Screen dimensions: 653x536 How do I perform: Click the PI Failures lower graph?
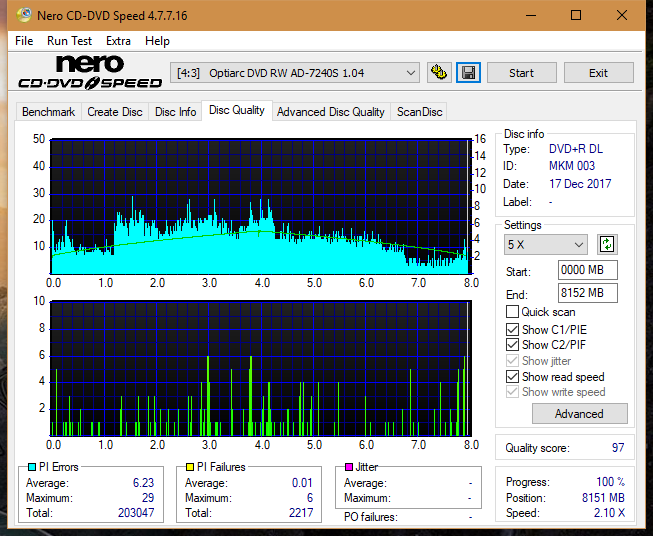point(261,369)
